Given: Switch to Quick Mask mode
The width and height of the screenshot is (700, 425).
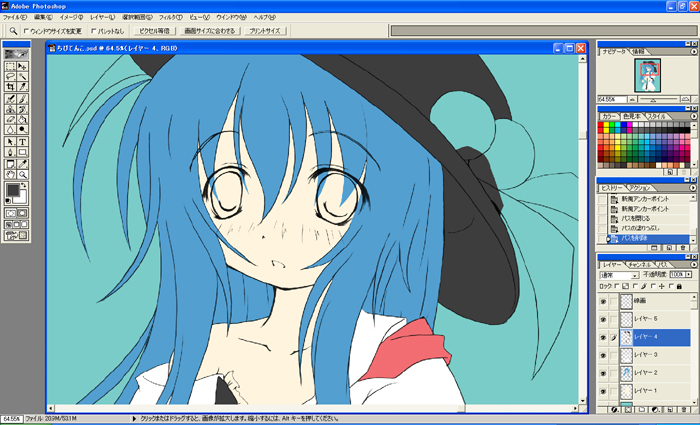Looking at the screenshot, I should coord(22,213).
